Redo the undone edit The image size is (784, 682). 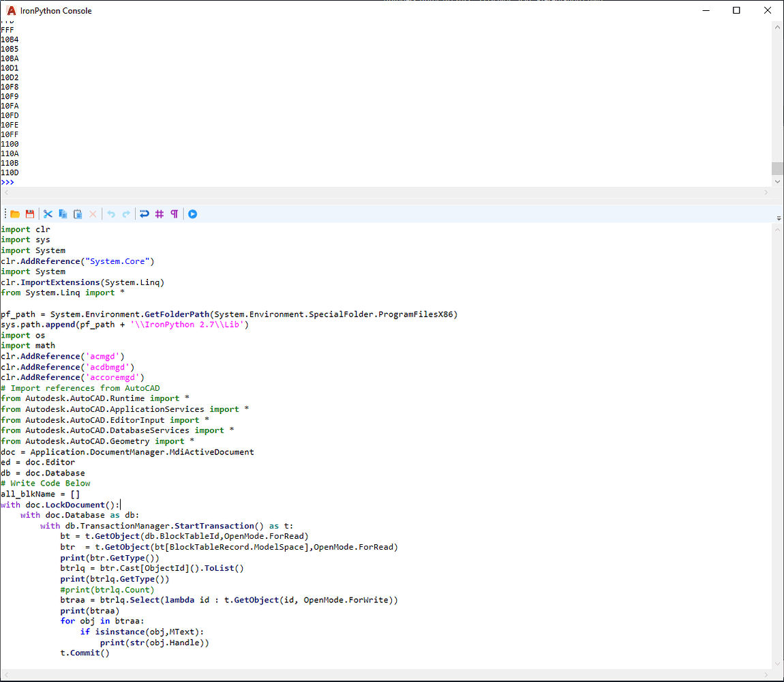[x=125, y=213]
